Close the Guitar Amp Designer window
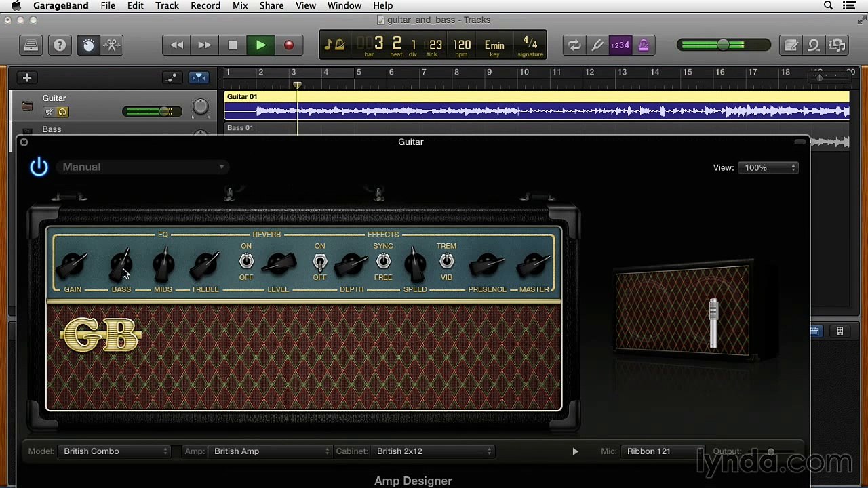The width and height of the screenshot is (868, 488). tap(24, 142)
